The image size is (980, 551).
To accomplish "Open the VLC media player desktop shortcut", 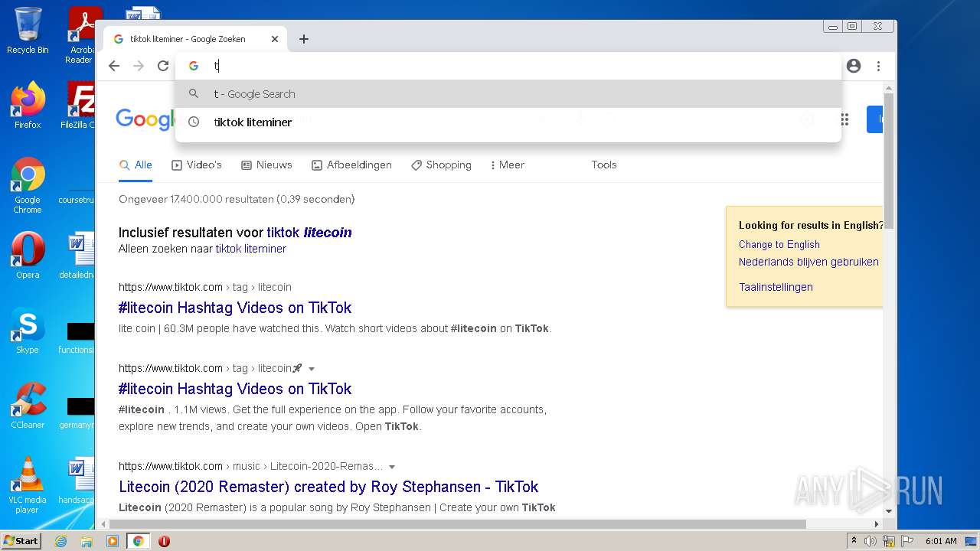I will 28,485.
